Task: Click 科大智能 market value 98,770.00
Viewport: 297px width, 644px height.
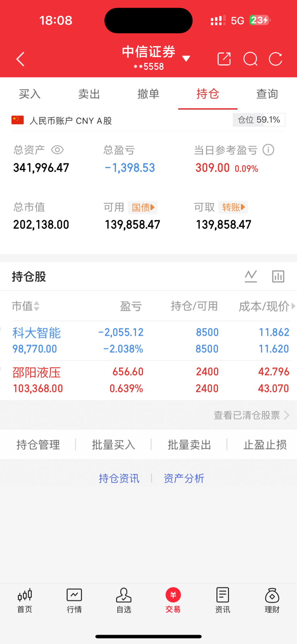Action: click(35, 349)
